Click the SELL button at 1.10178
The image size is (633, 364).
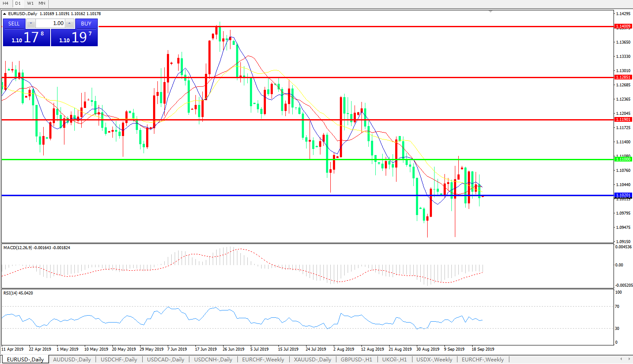point(26,37)
